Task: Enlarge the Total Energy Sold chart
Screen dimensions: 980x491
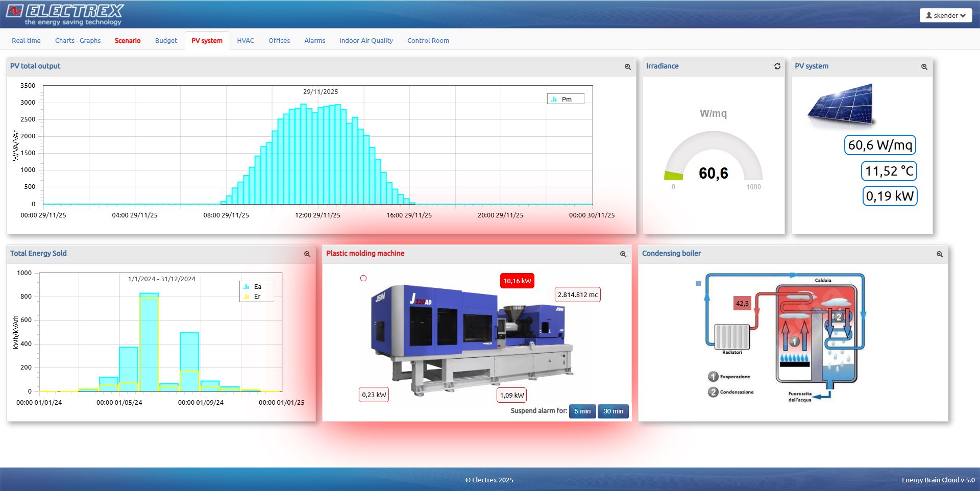Action: click(307, 254)
